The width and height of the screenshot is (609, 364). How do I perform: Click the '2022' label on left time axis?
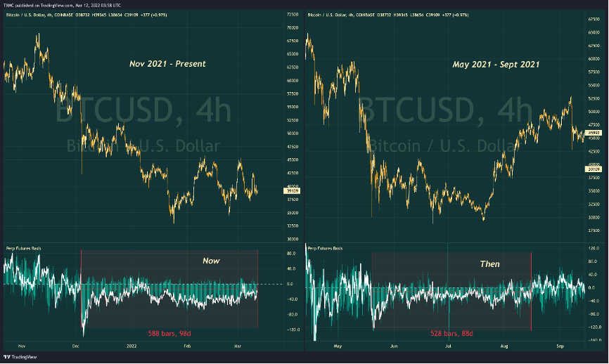[132, 346]
